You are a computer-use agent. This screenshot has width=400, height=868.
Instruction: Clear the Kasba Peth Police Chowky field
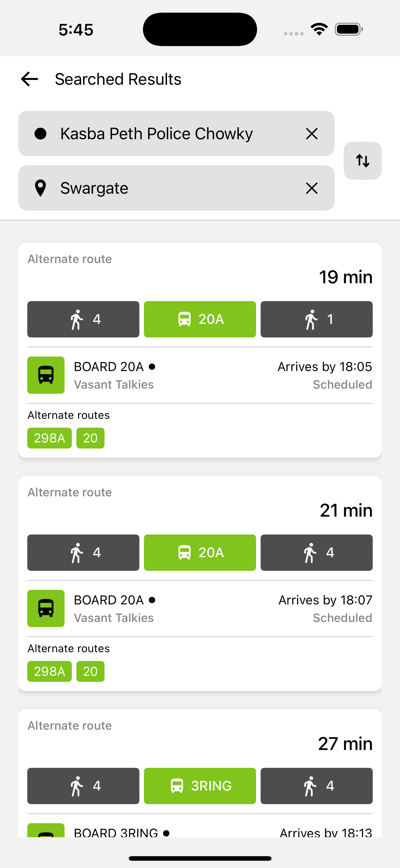pyautogui.click(x=312, y=134)
